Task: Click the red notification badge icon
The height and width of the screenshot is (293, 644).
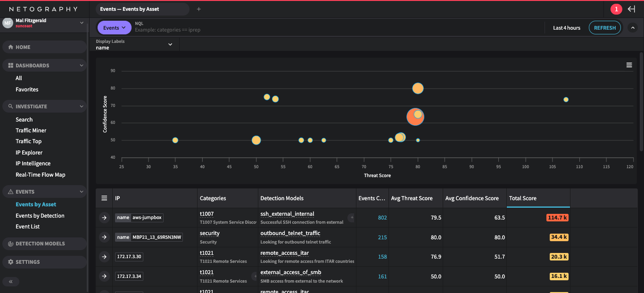Action: (616, 9)
